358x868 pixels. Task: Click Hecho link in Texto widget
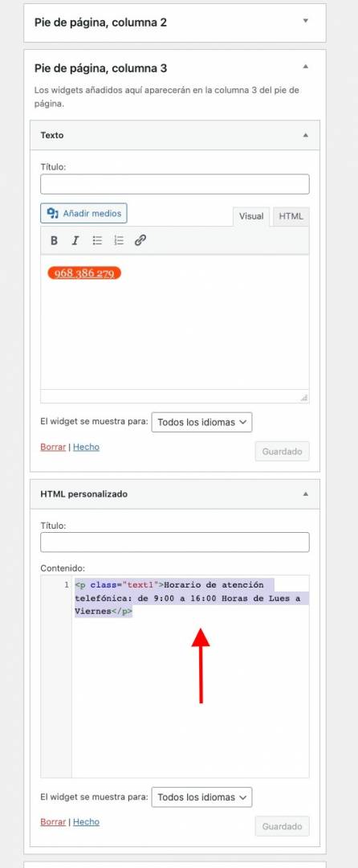click(x=86, y=447)
